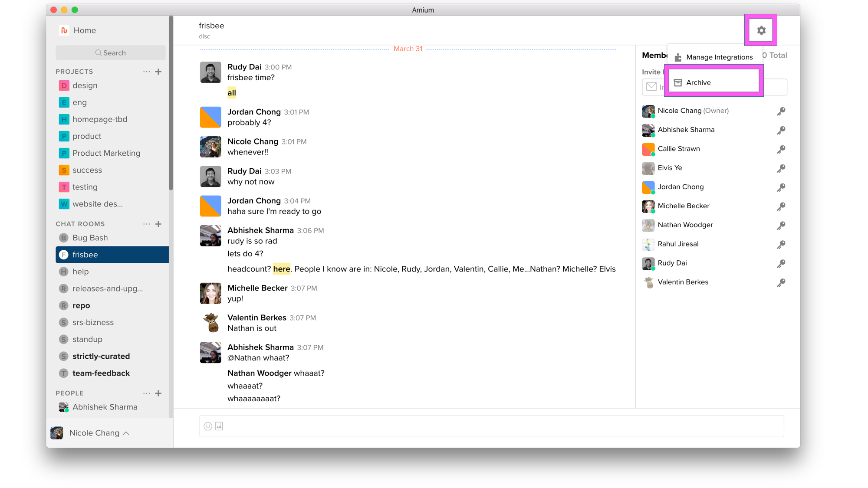Viewport: 868px width, 488px height.
Task: Click the highlighted 'all' mention
Action: point(232,93)
